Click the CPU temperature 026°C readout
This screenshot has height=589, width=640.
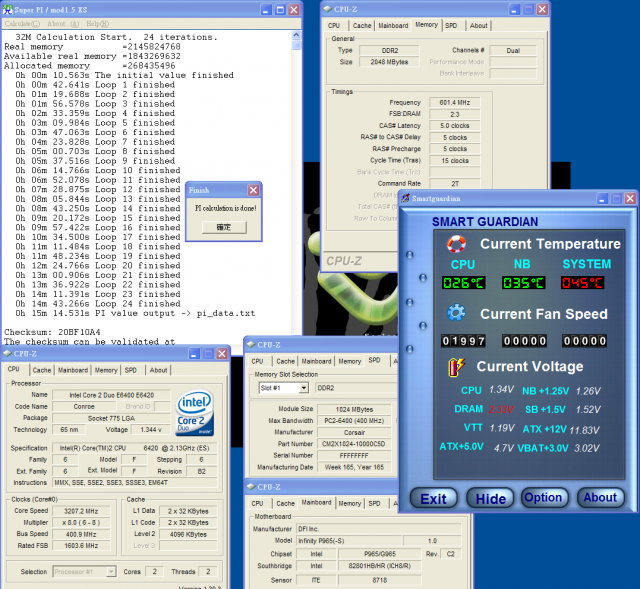click(x=463, y=282)
